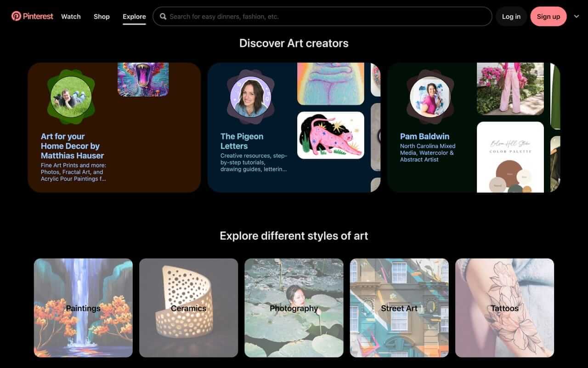Click the Log in button
Viewport: 588px width, 368px height.
(511, 17)
